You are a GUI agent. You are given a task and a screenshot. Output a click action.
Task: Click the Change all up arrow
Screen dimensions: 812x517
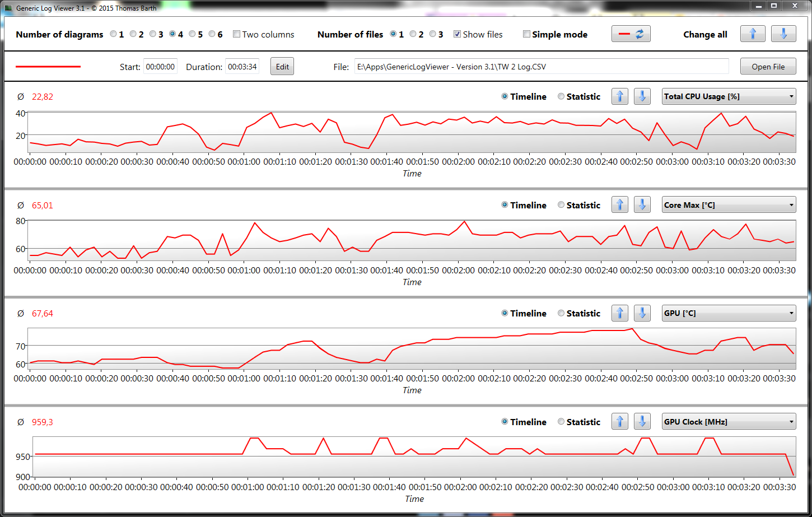pyautogui.click(x=753, y=34)
